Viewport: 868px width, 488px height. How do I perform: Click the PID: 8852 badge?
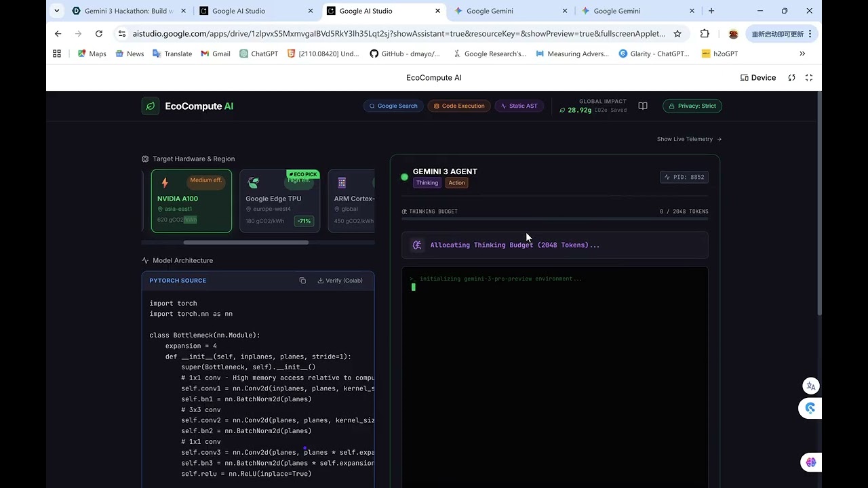(x=684, y=177)
